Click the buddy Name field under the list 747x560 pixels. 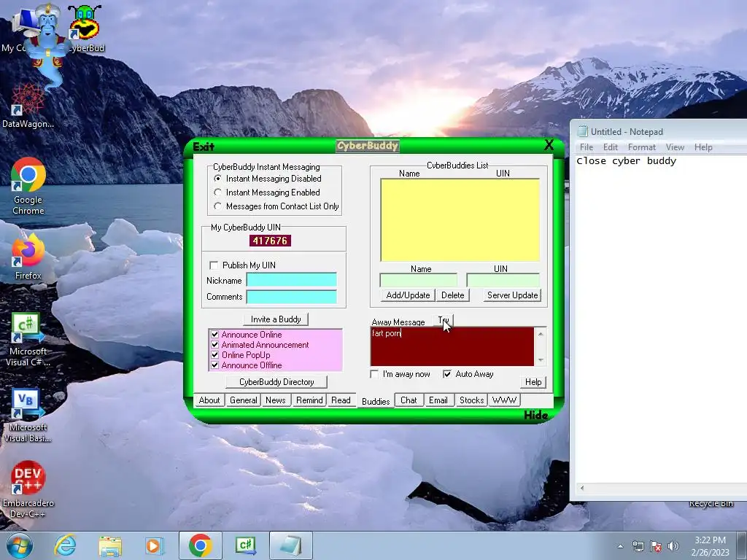(418, 280)
